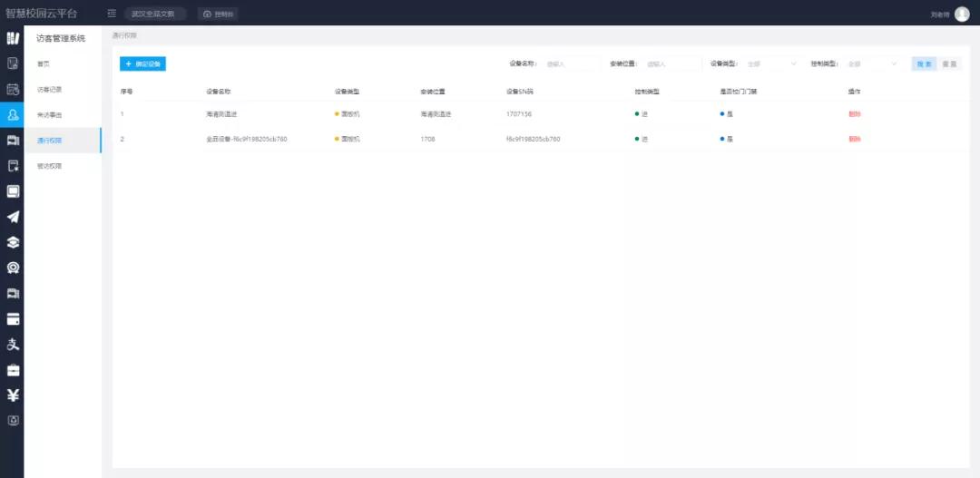The width and height of the screenshot is (980, 478).
Task: Open the monitor screen sidebar icon
Action: [x=13, y=191]
